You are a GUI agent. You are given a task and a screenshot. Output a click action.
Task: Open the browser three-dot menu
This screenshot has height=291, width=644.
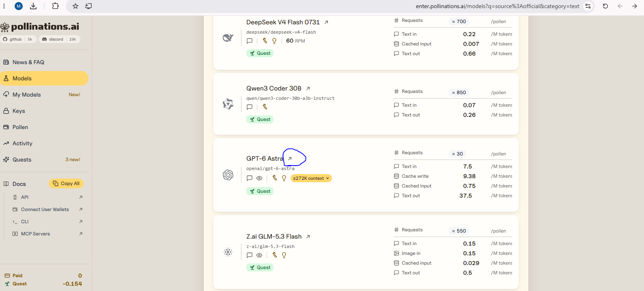tap(4, 6)
